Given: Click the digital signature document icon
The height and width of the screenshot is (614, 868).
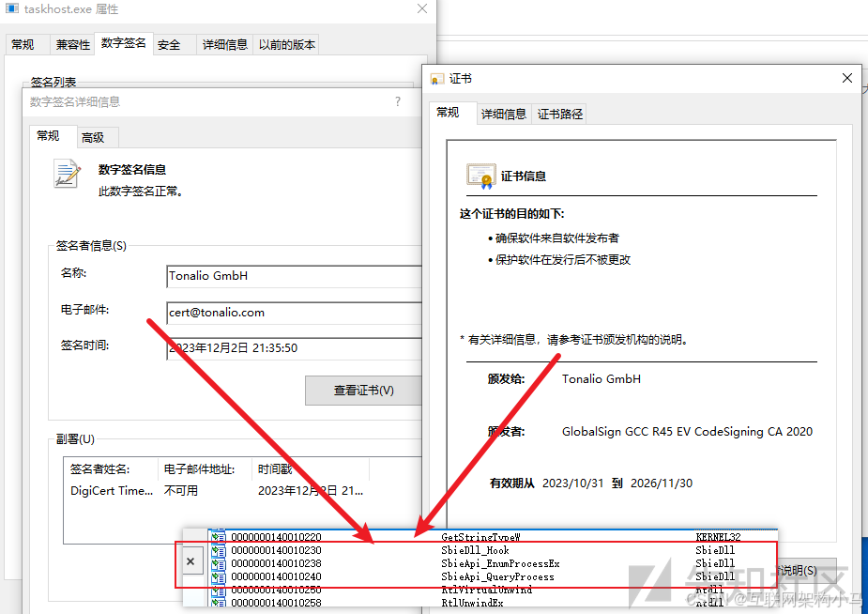Looking at the screenshot, I should tap(67, 174).
